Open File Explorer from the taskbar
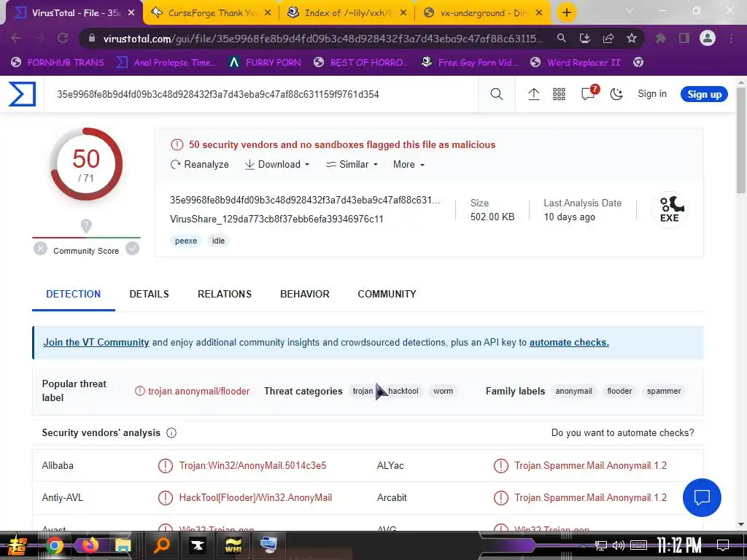747x560 pixels. coord(123,545)
